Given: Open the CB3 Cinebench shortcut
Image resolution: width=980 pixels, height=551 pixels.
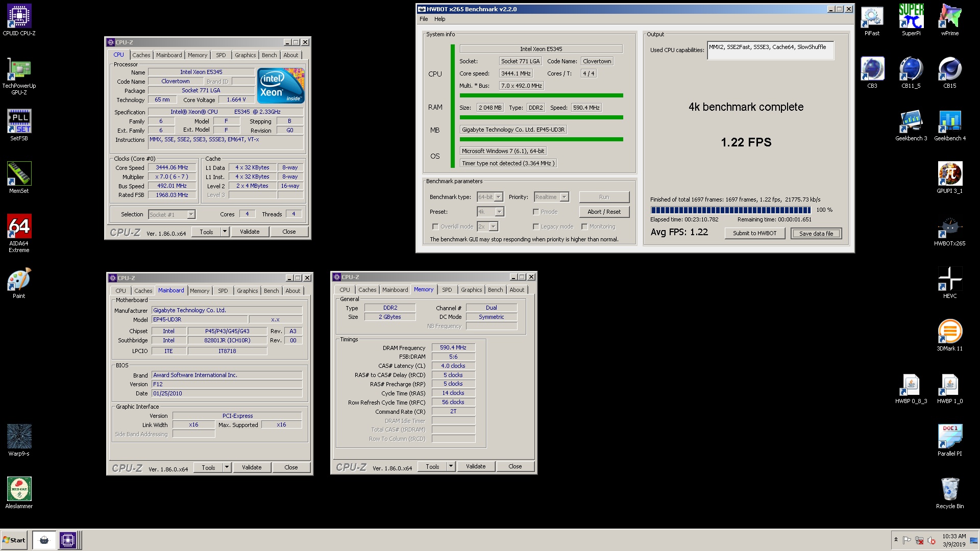Looking at the screenshot, I should tap(872, 72).
